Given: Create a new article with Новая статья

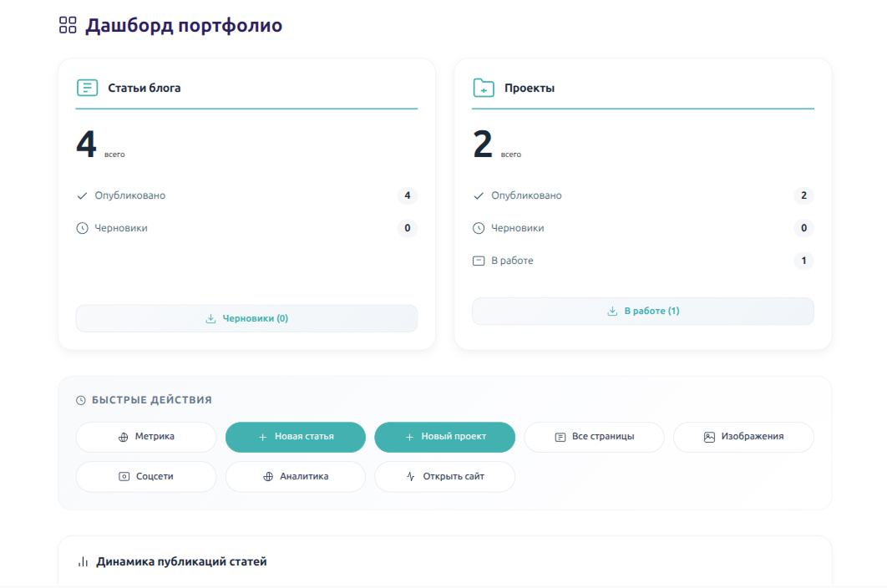Looking at the screenshot, I should pyautogui.click(x=296, y=437).
